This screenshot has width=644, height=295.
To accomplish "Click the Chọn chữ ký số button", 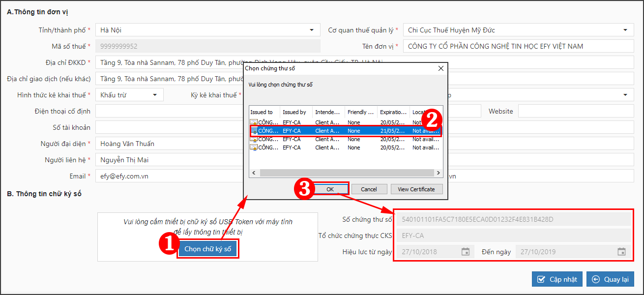I will coord(207,249).
